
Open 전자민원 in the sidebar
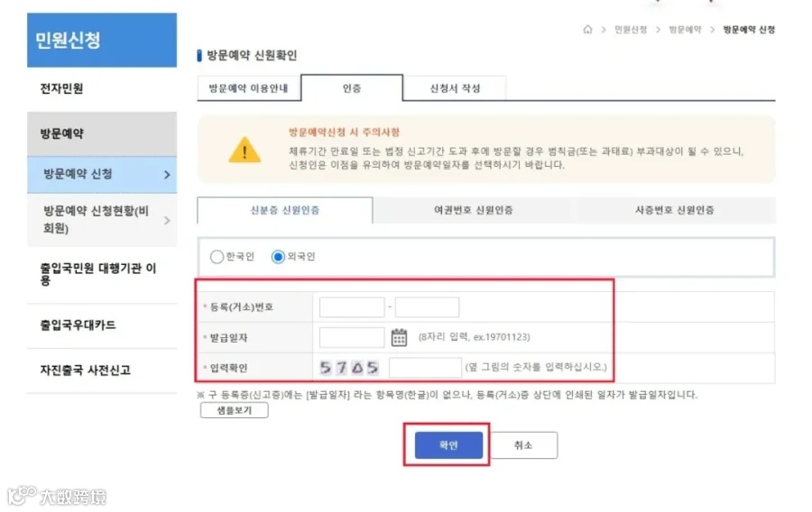pos(102,88)
